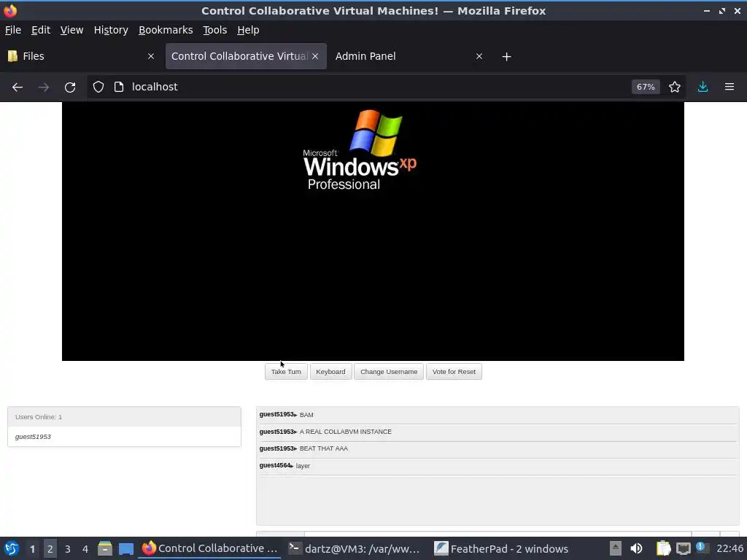This screenshot has width=747, height=560.
Task: Switch to the Admin Panel tab
Action: click(x=410, y=56)
